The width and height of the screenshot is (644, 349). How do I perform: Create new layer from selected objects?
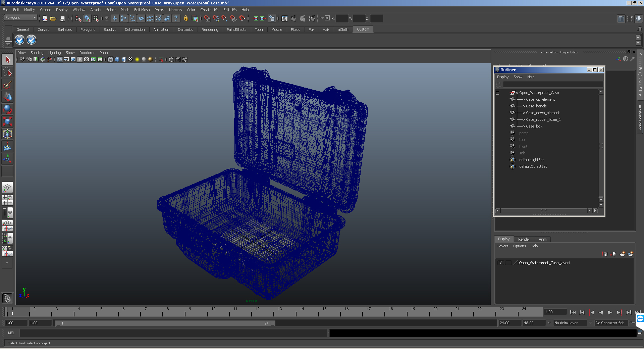[x=630, y=254]
